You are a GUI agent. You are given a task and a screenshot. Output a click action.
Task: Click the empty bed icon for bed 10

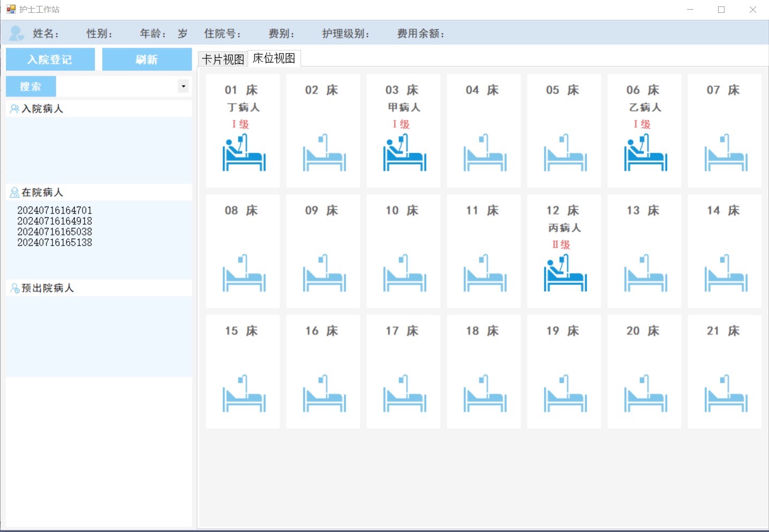point(404,273)
